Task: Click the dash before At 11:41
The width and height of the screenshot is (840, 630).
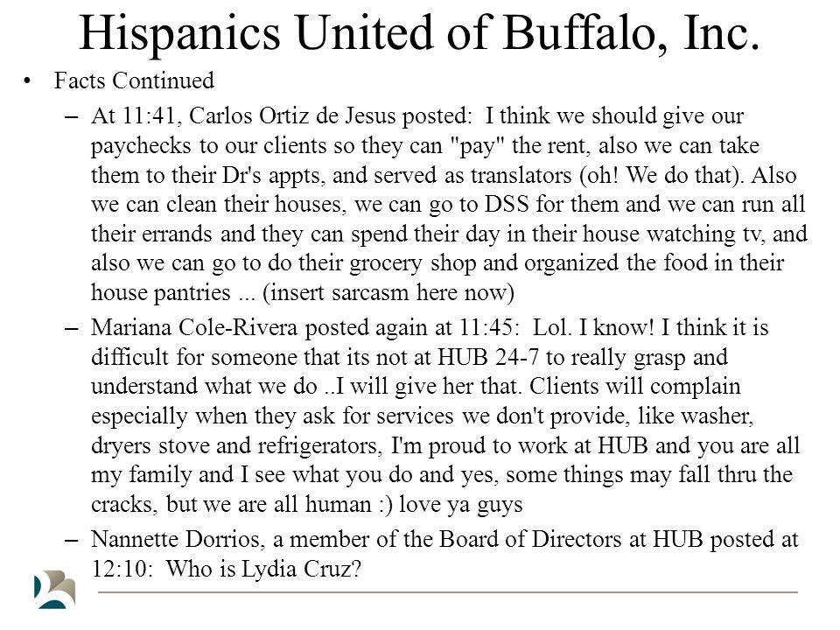Action: point(71,116)
